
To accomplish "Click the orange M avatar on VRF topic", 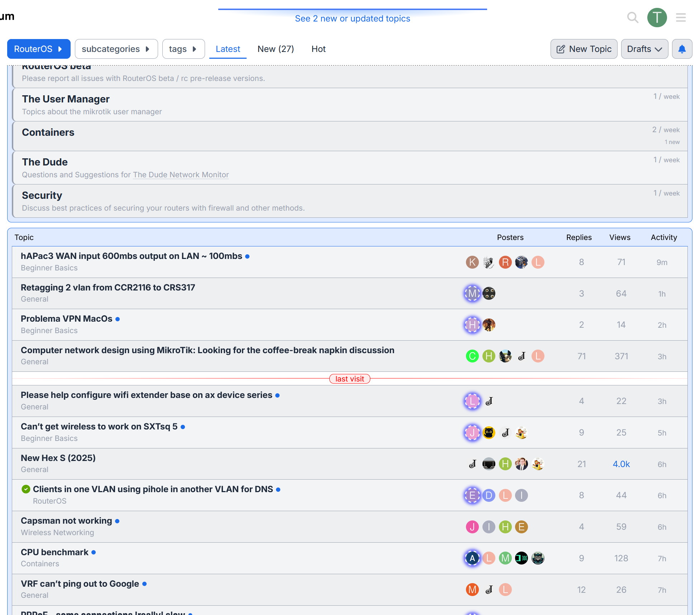I will point(472,590).
